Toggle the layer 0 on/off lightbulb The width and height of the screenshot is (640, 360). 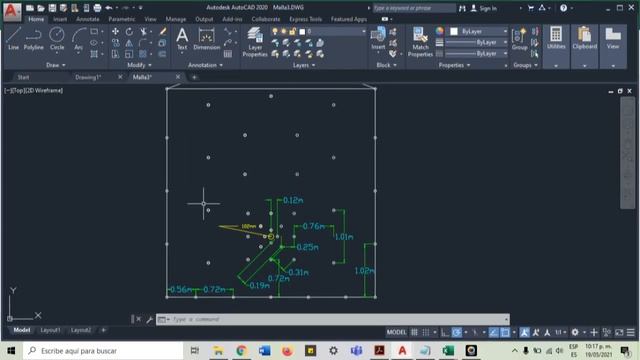tap(275, 31)
